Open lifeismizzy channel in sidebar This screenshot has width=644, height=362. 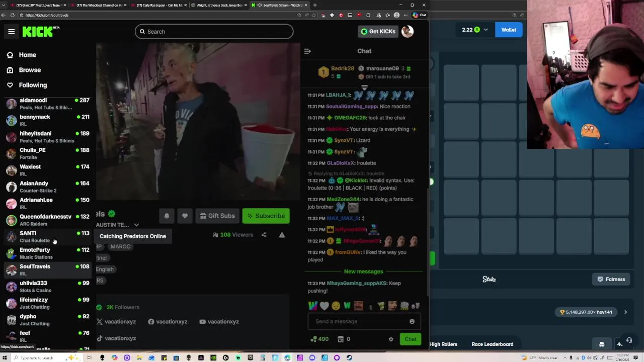(x=48, y=303)
